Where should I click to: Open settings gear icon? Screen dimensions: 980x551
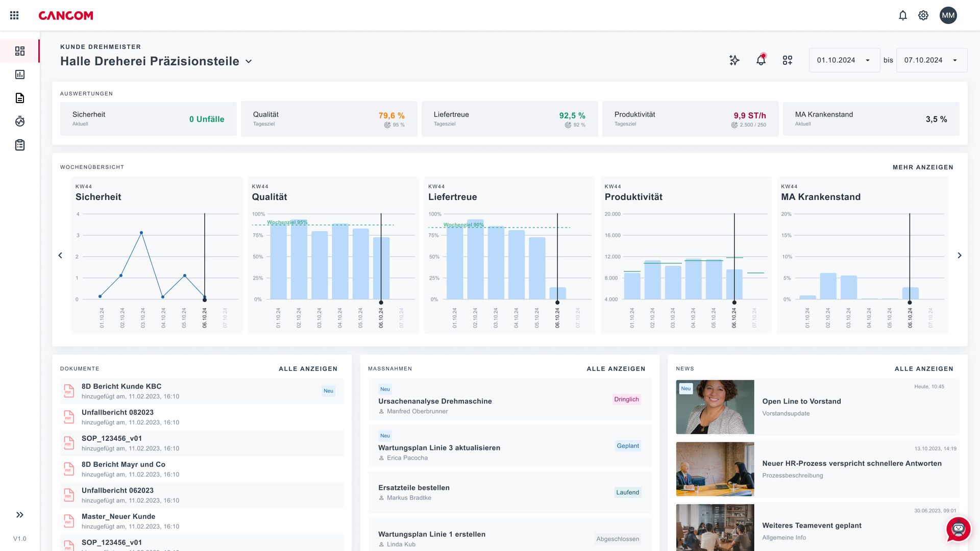tap(923, 15)
